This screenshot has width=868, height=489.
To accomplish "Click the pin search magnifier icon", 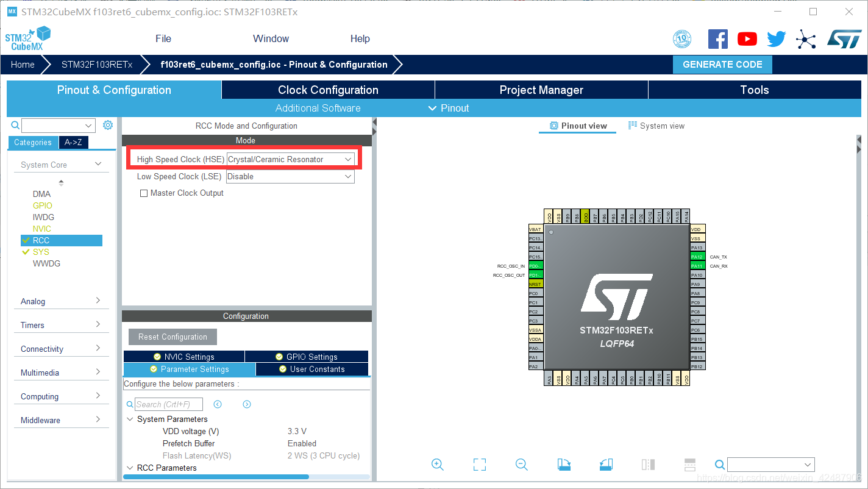I will tap(720, 465).
